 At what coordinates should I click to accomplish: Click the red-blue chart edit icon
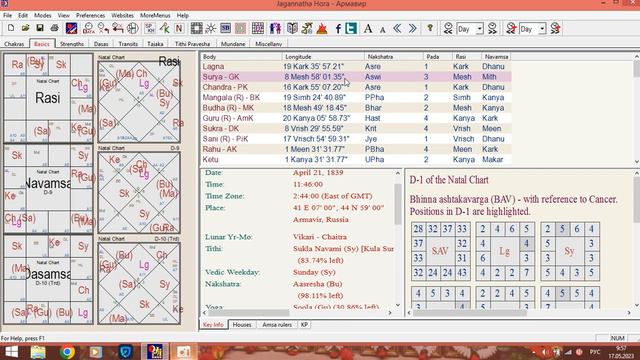71,28
